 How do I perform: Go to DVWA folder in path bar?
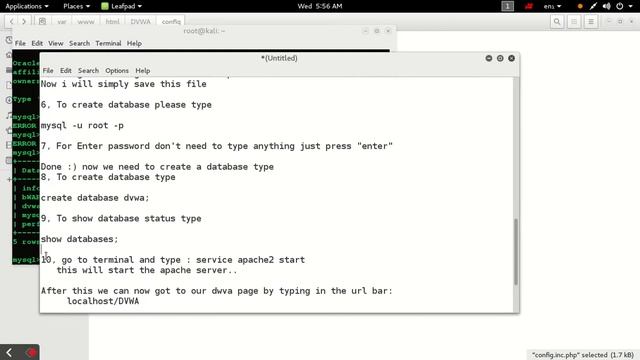coord(140,22)
